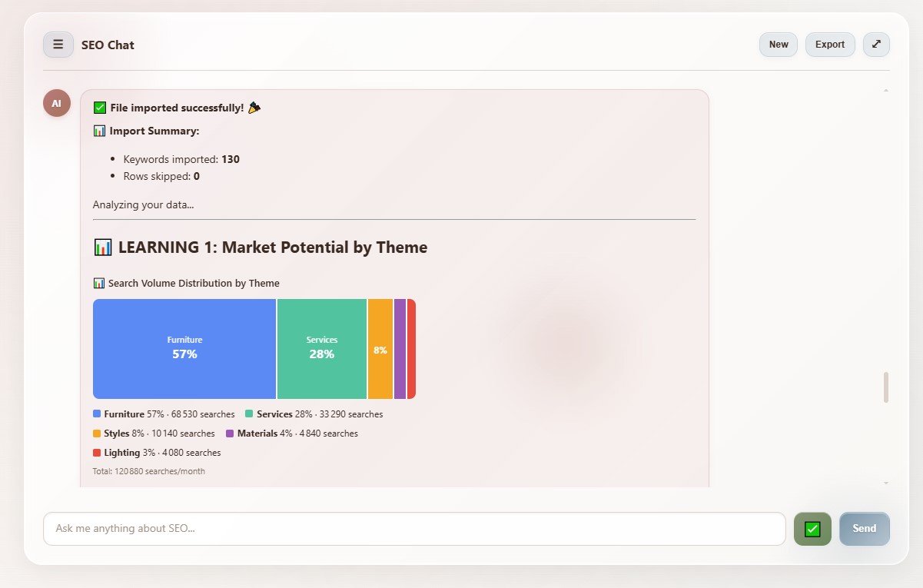Click the Ask me anything input field
The height and width of the screenshot is (588, 923).
tap(415, 528)
